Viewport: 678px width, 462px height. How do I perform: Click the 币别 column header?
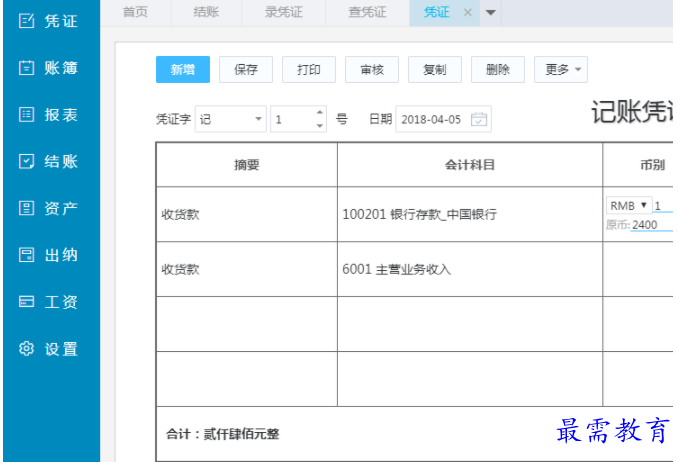pos(652,165)
